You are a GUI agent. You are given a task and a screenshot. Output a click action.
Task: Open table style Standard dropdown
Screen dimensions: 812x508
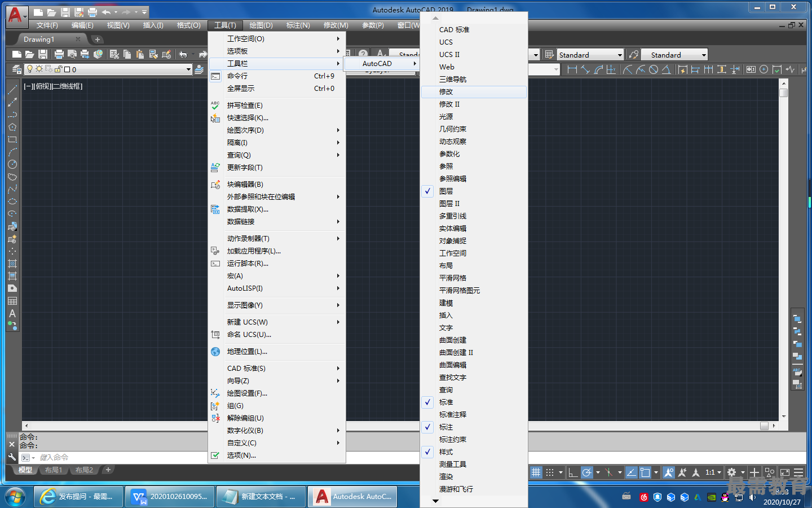pos(620,55)
